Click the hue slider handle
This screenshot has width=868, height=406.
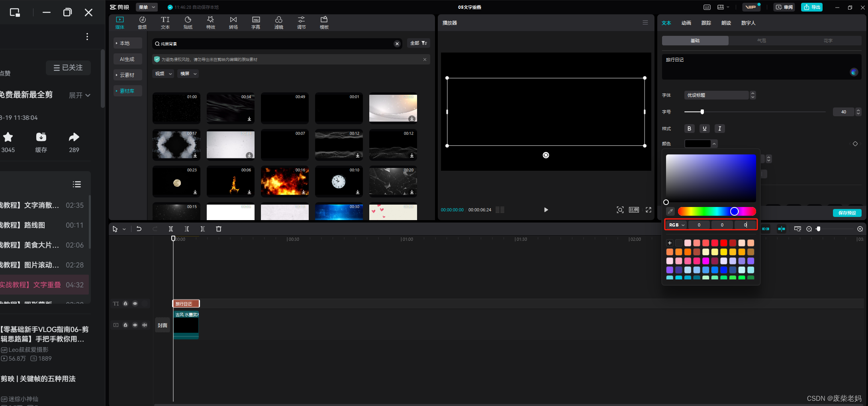click(735, 211)
